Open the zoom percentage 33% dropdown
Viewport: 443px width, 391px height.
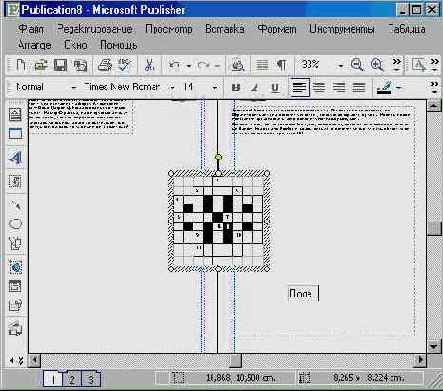click(340, 65)
